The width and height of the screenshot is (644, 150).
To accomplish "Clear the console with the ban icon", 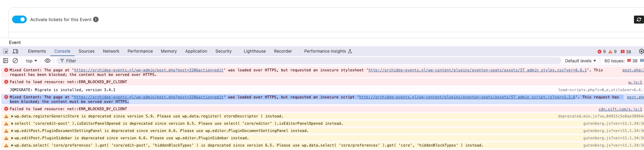I will 15,61.
